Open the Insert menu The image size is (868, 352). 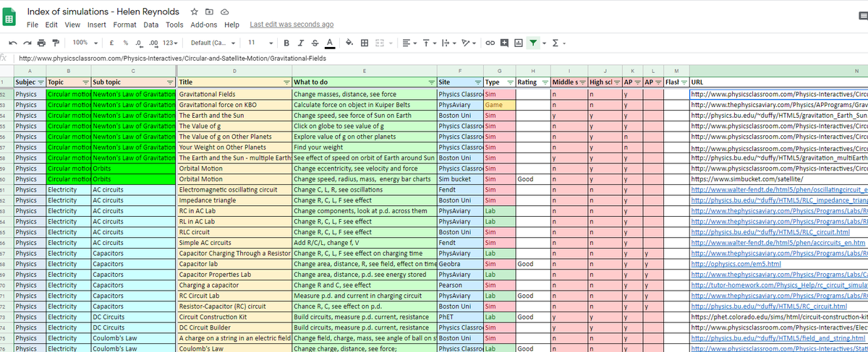pos(97,25)
